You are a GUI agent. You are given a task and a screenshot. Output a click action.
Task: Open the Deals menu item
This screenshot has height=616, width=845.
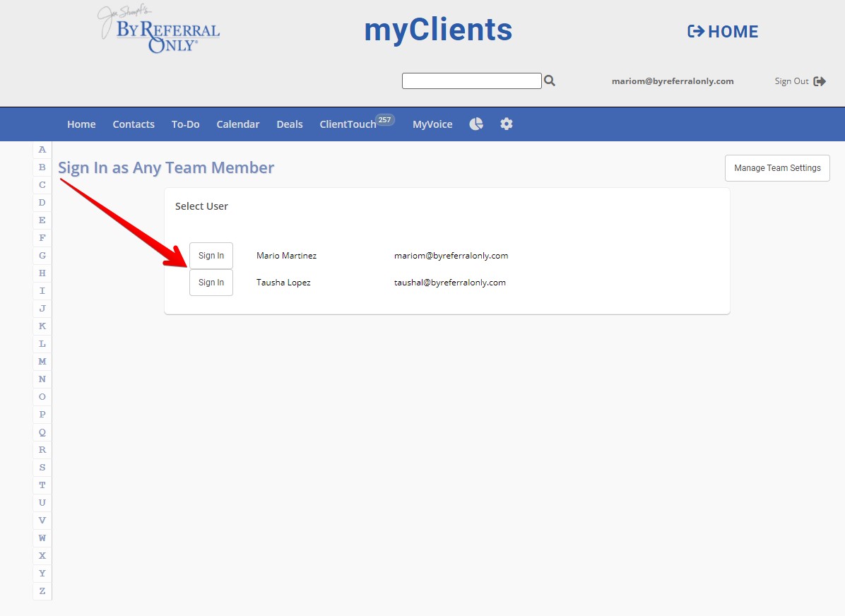pyautogui.click(x=290, y=124)
